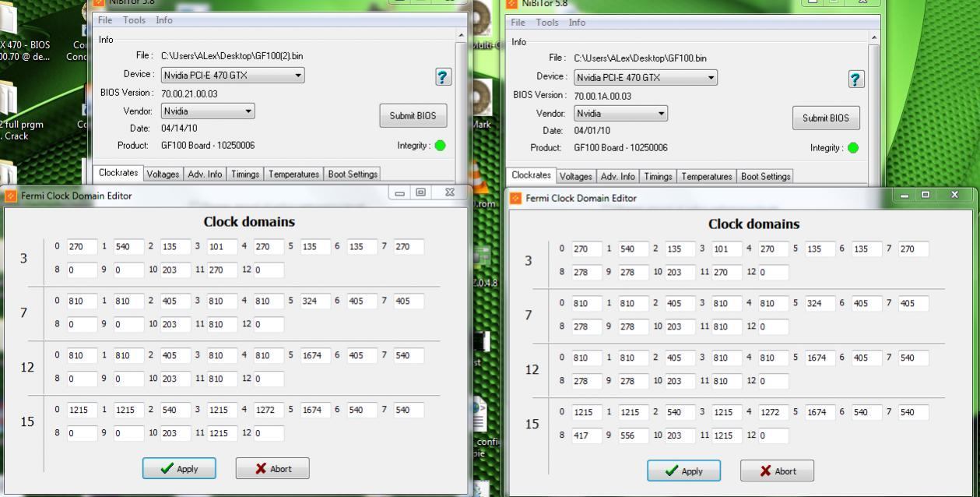Image resolution: width=980 pixels, height=497 pixels.
Task: Click the Fermi Clock Domain Editor title icon on left
Action: click(11, 196)
